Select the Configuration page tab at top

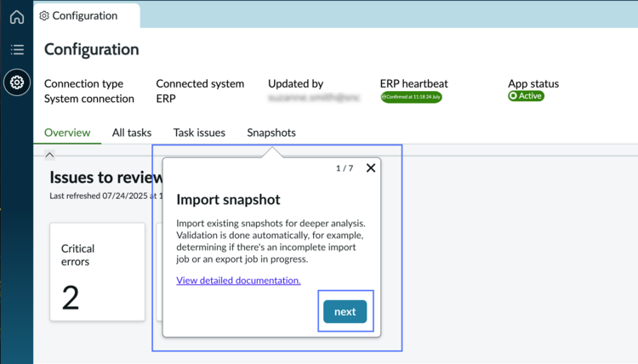[x=87, y=15]
